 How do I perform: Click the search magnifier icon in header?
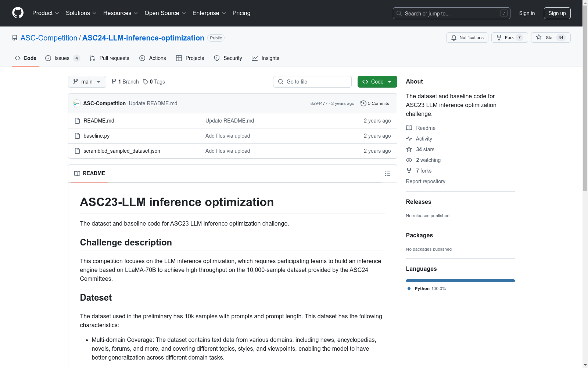click(399, 13)
